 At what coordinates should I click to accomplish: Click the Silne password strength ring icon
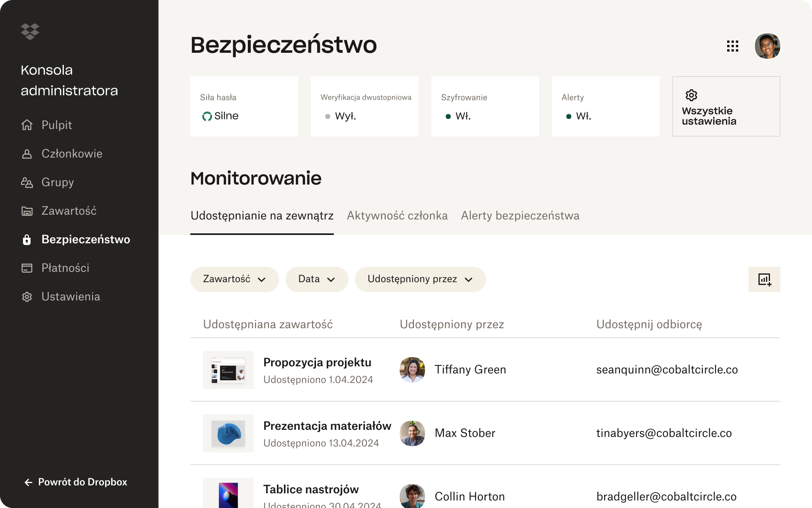207,116
